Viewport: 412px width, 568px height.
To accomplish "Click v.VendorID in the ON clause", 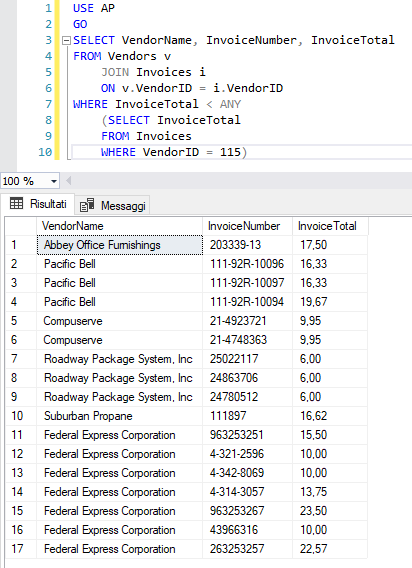I will [x=157, y=88].
